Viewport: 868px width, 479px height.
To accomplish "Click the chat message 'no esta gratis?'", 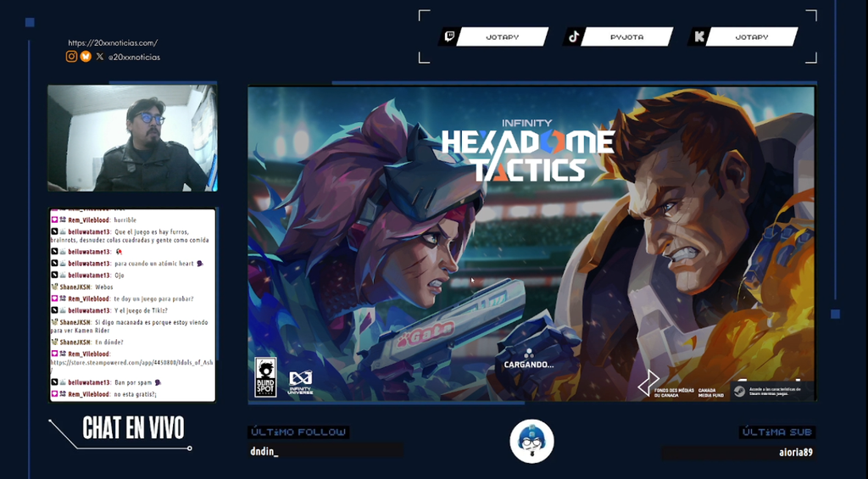I will [135, 394].
